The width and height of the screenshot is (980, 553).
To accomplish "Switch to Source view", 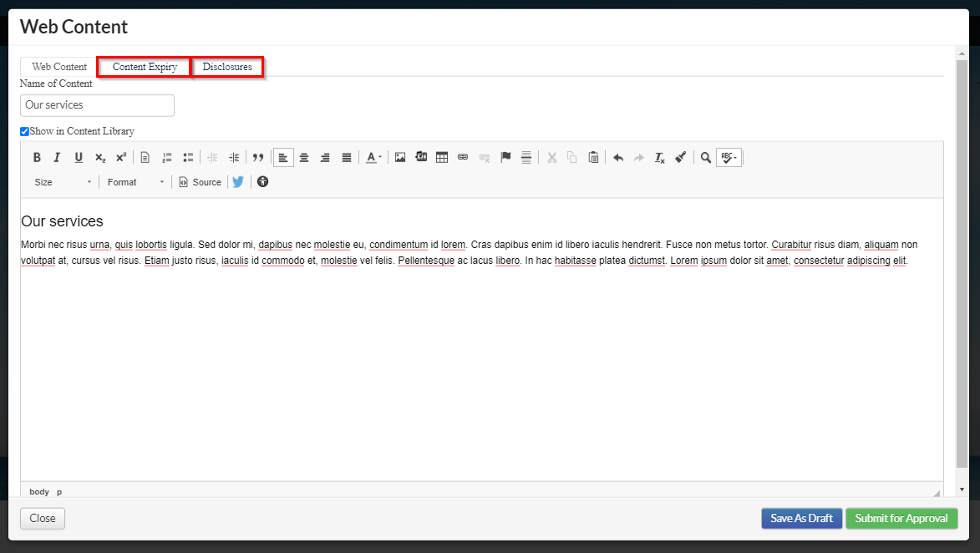I will [200, 182].
